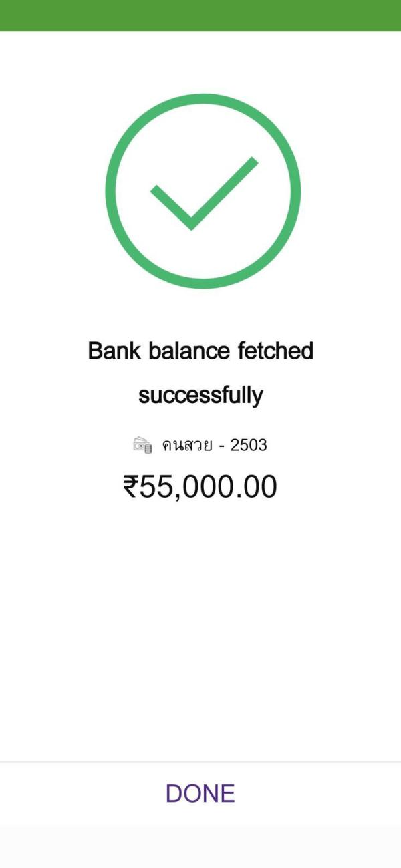The width and height of the screenshot is (401, 868).
Task: Click the dash between name and 2503
Action: (221, 446)
